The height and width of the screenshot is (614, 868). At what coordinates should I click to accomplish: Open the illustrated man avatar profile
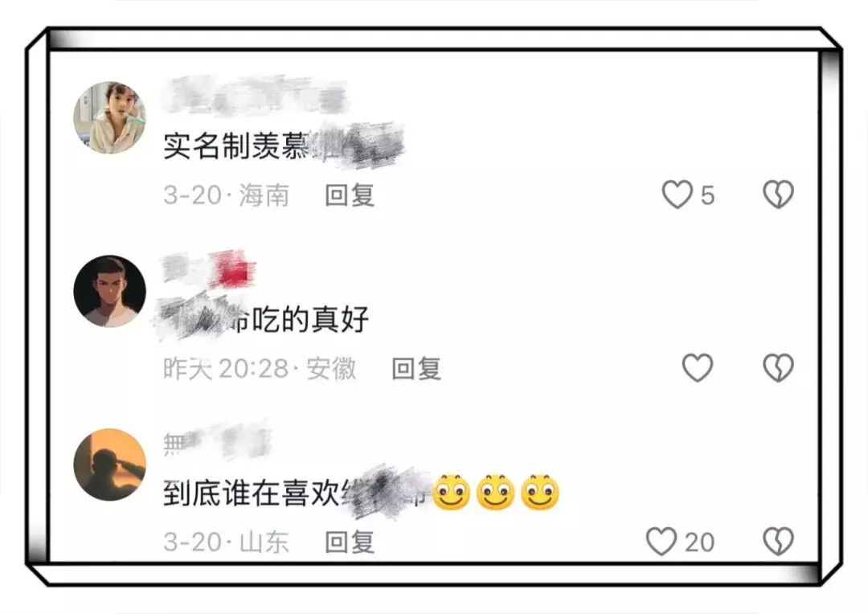click(109, 291)
